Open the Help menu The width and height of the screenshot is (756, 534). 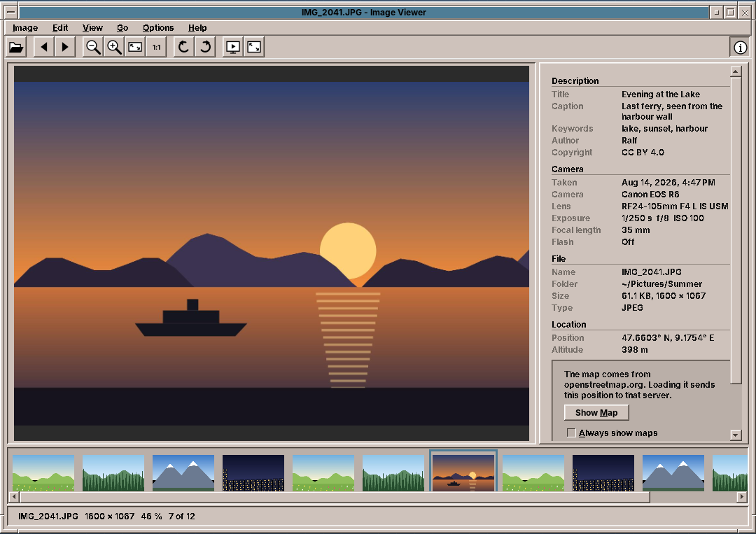click(x=197, y=28)
